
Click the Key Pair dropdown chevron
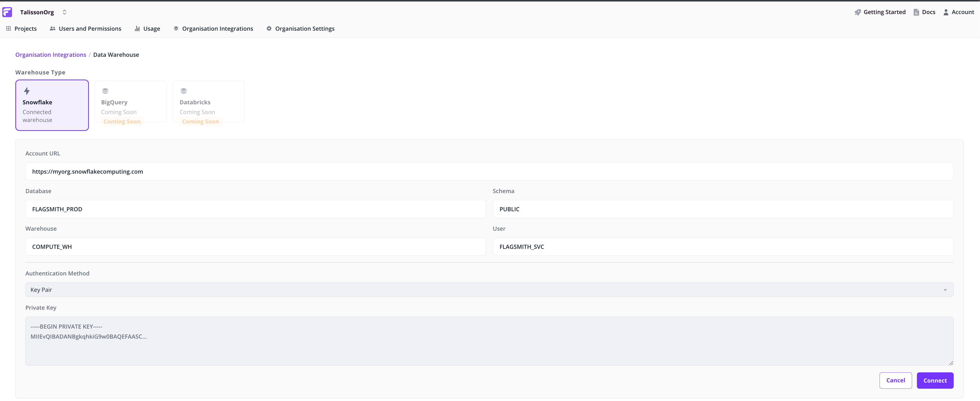coord(945,290)
